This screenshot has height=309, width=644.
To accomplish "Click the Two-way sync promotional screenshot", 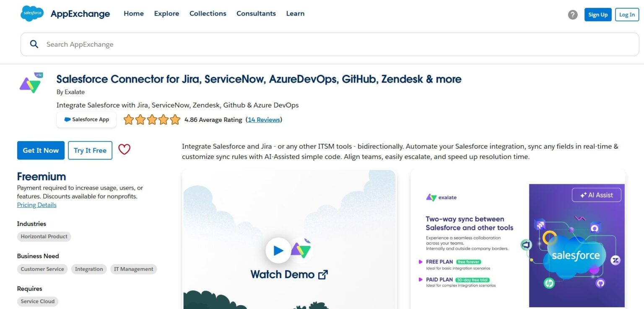I will click(x=517, y=239).
